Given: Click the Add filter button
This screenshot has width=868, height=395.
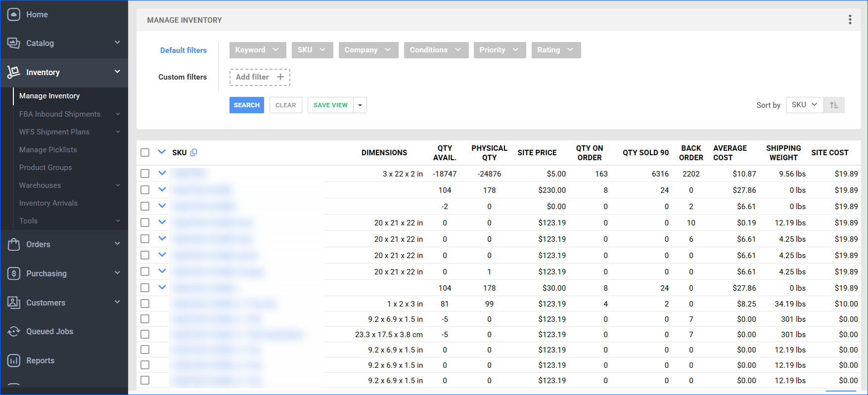Looking at the screenshot, I should pos(260,77).
